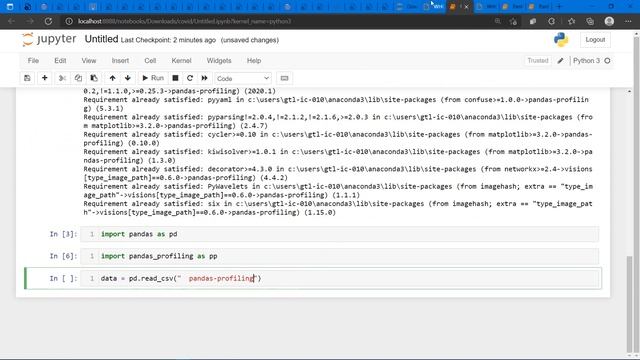
Task: Move selected cell down arrow
Action: (128, 78)
